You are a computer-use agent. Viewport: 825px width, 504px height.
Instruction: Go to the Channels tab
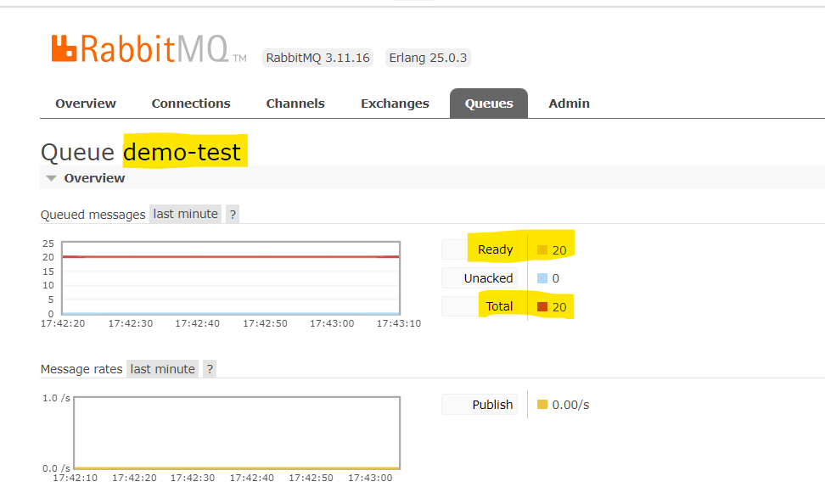click(x=295, y=104)
